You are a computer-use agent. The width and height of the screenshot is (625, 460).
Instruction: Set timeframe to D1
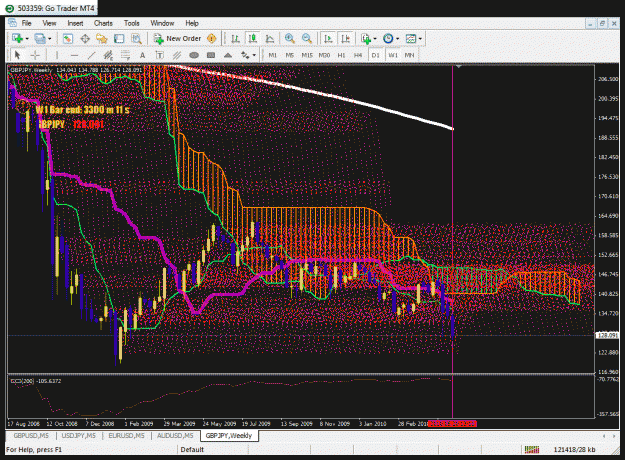375,55
